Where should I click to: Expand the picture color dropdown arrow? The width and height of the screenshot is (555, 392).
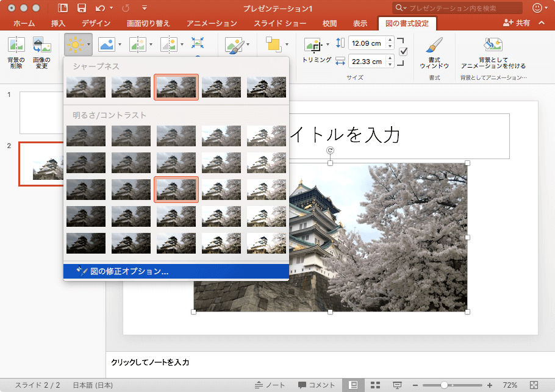pos(120,45)
